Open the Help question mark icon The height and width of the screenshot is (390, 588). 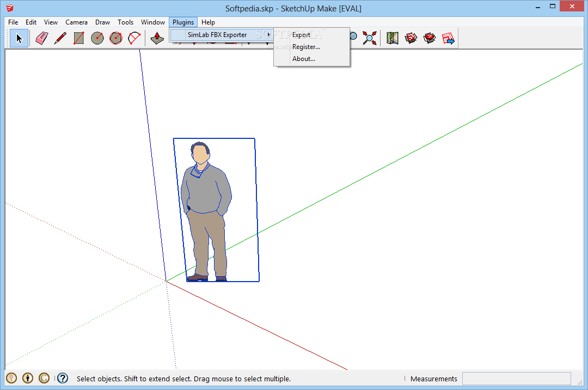coord(62,377)
